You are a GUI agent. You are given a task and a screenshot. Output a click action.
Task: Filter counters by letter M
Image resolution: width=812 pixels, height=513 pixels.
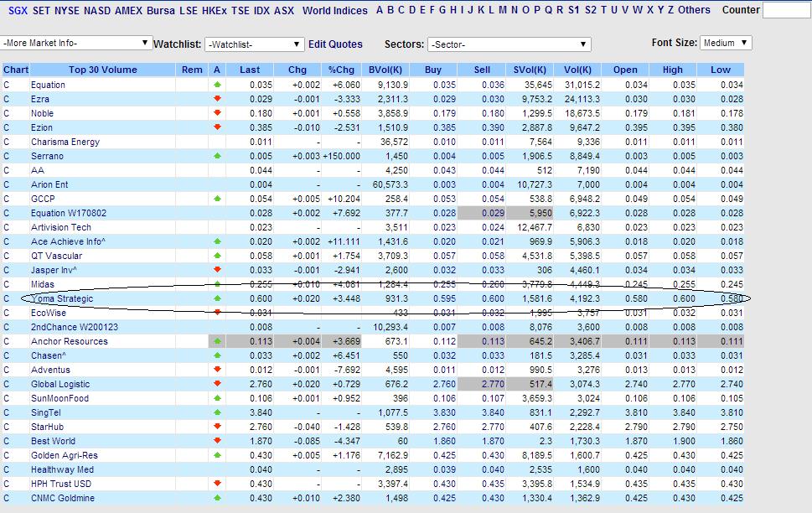point(502,10)
